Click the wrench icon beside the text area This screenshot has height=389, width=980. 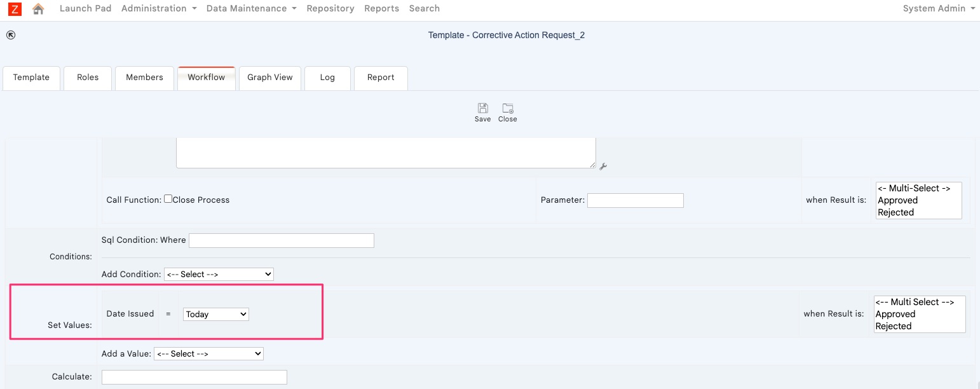click(x=603, y=167)
